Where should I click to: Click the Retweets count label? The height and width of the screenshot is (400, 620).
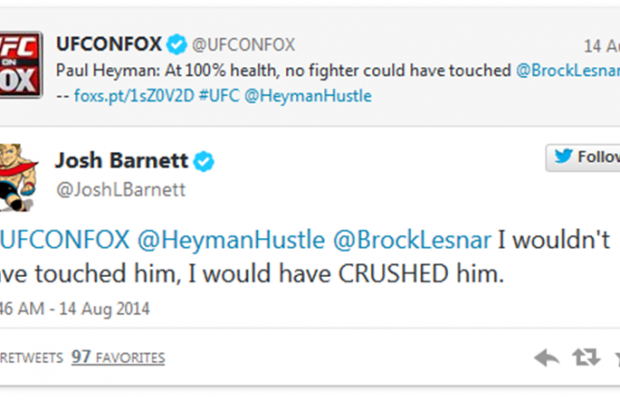(30, 357)
